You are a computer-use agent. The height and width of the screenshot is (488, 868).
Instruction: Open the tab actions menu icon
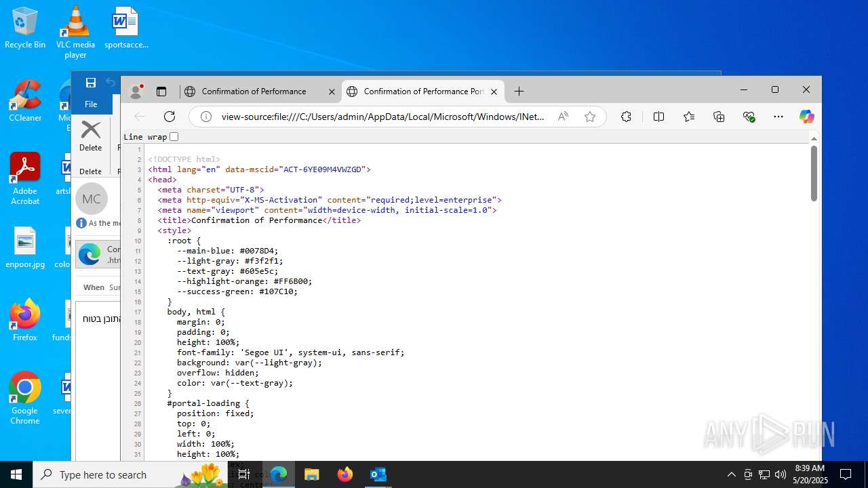[161, 91]
